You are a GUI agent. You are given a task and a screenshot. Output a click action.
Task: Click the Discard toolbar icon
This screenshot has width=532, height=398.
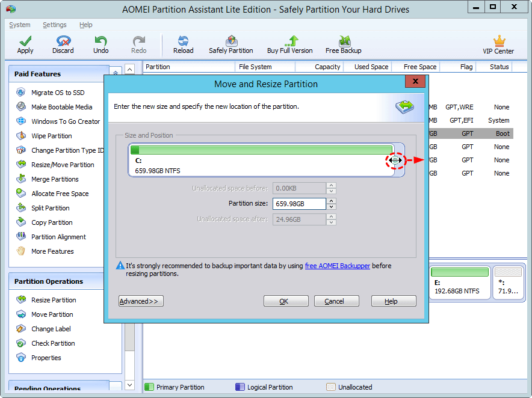[63, 41]
